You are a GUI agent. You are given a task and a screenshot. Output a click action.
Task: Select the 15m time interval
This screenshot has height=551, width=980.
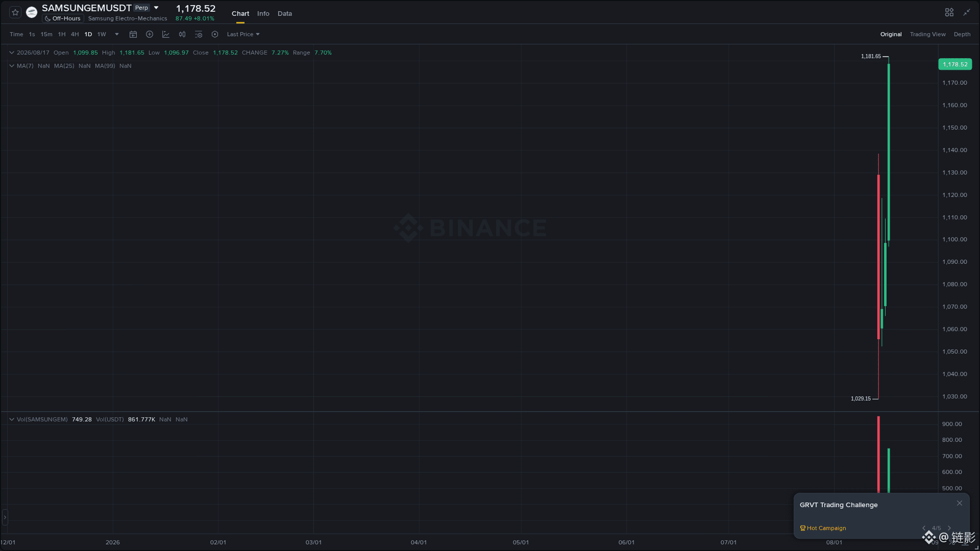click(46, 34)
